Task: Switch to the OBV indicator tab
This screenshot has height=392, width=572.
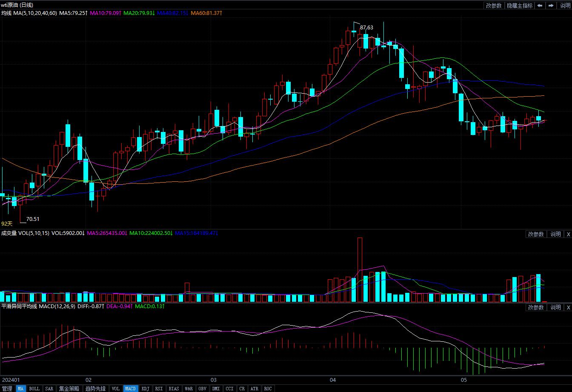Action: [x=203, y=389]
